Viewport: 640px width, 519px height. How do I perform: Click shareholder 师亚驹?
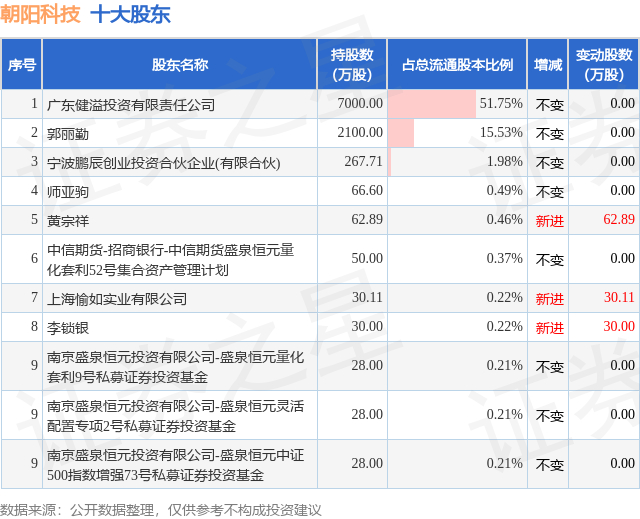[x=68, y=192]
